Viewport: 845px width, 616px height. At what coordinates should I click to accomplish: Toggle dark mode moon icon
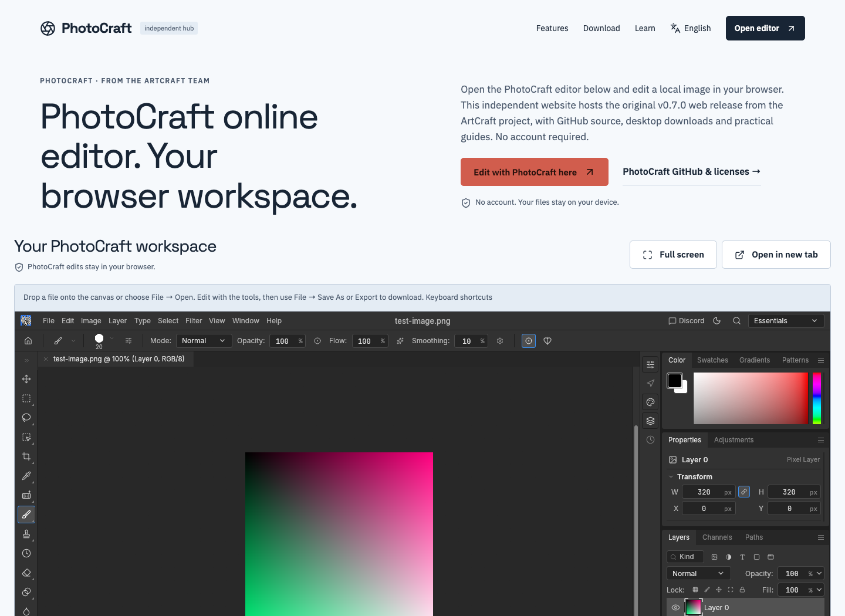[x=717, y=321]
